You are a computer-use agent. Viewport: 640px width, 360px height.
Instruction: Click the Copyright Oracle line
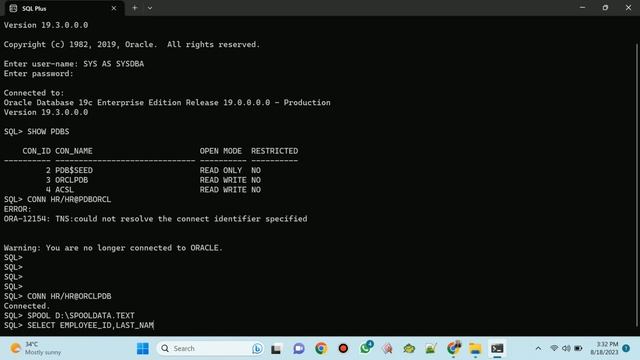132,44
